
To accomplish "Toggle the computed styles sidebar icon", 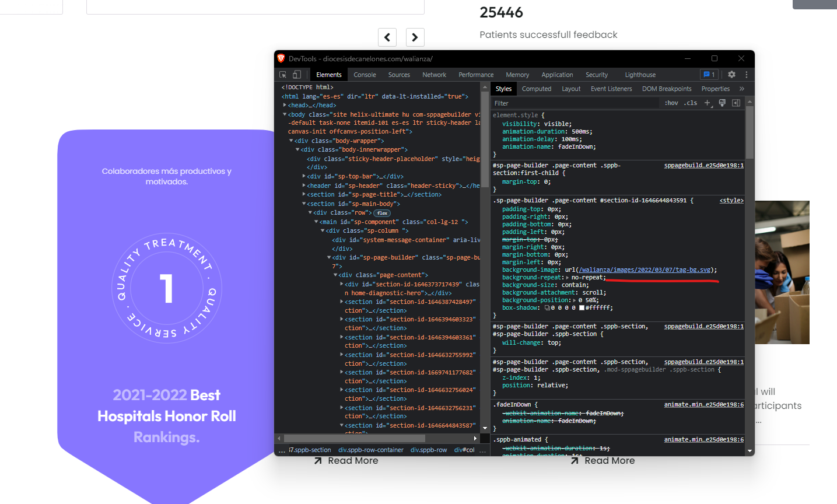I will (x=736, y=103).
